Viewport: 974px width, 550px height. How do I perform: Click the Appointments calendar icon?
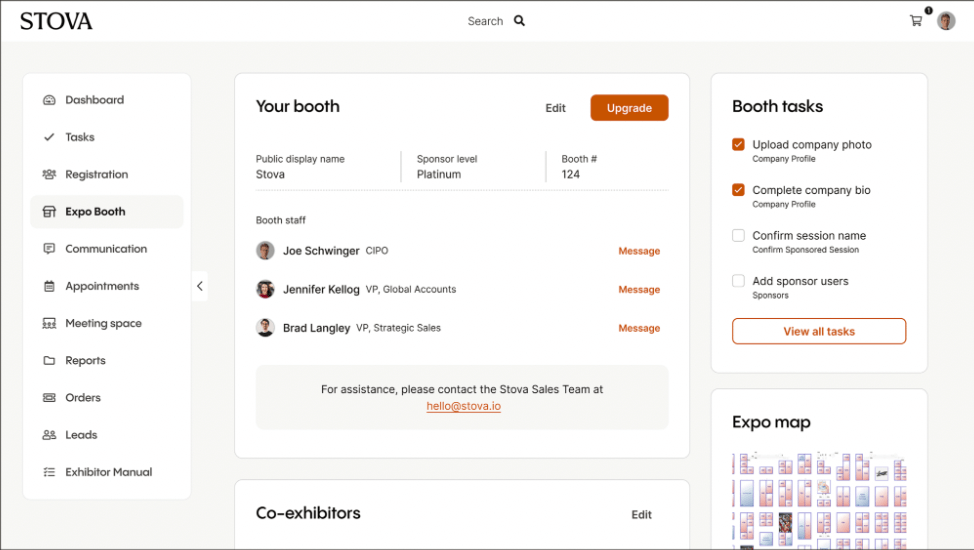click(49, 286)
